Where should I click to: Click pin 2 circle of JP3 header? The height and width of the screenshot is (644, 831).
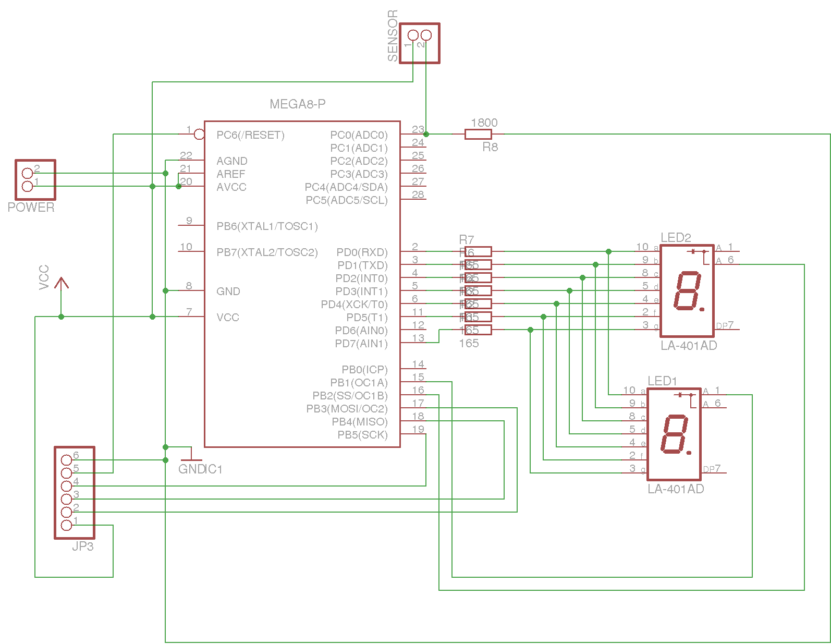(66, 512)
